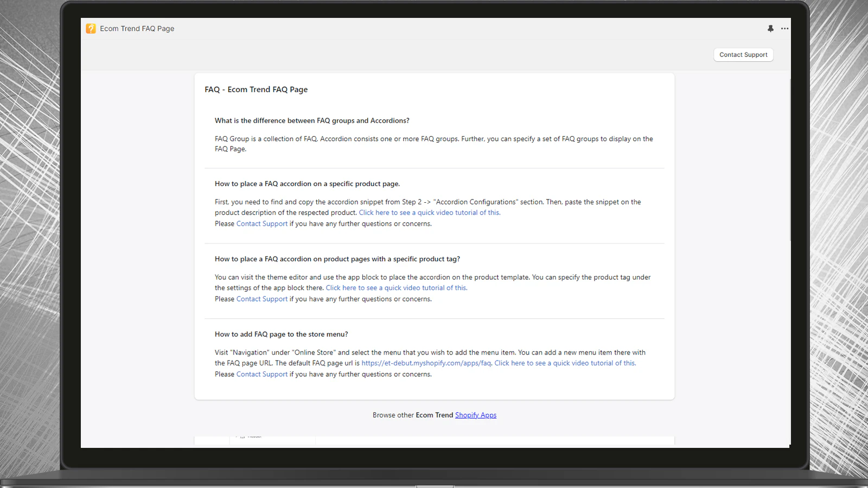Click the 'Browse other Ecom Trend' text
This screenshot has width=868, height=488.
(x=413, y=415)
